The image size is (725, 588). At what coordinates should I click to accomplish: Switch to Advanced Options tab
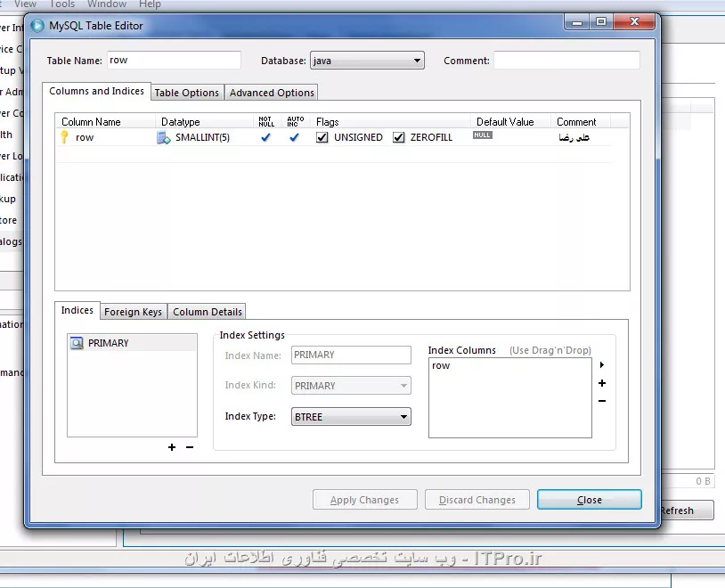click(x=272, y=93)
